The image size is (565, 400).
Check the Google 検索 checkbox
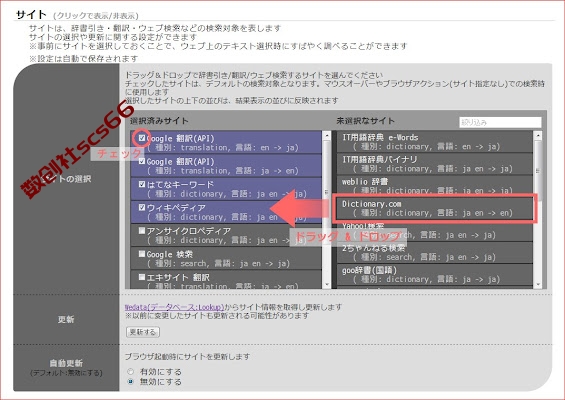(x=142, y=254)
